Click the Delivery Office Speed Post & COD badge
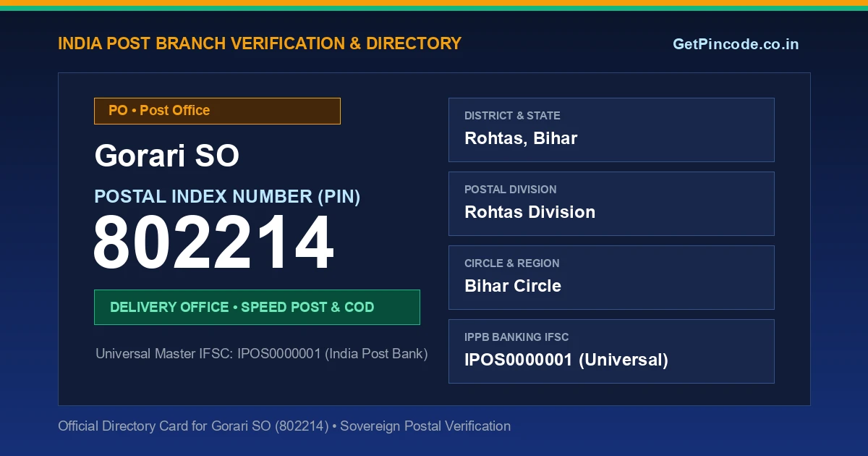 click(x=257, y=307)
